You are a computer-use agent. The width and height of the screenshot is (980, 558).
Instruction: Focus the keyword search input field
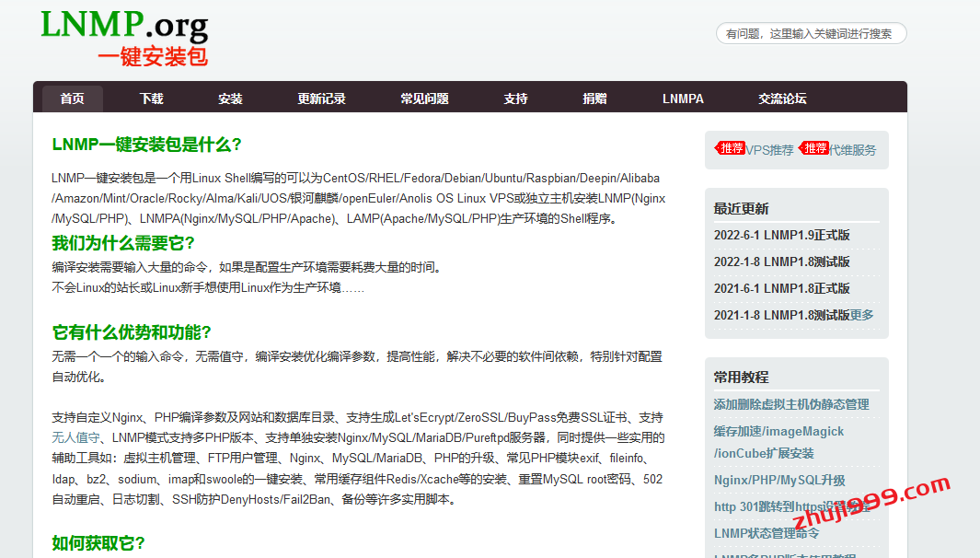point(811,34)
